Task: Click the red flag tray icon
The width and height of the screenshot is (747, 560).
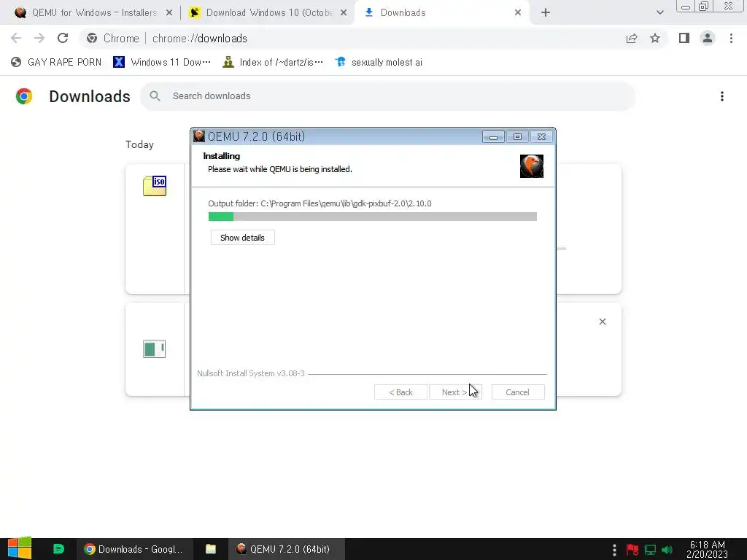Action: pos(632,550)
